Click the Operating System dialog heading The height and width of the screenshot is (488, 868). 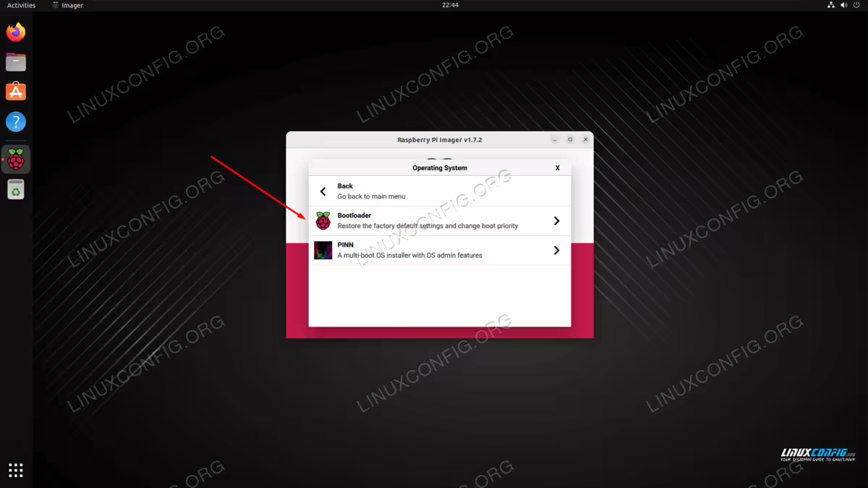pyautogui.click(x=440, y=168)
